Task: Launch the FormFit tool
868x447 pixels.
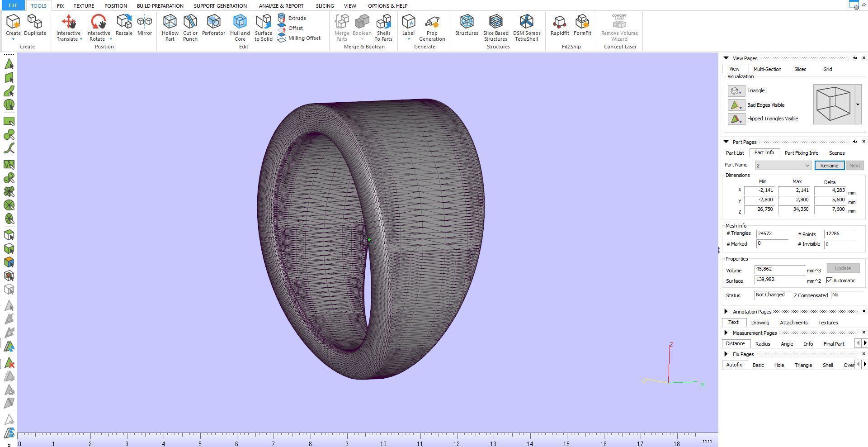Action: click(x=582, y=21)
